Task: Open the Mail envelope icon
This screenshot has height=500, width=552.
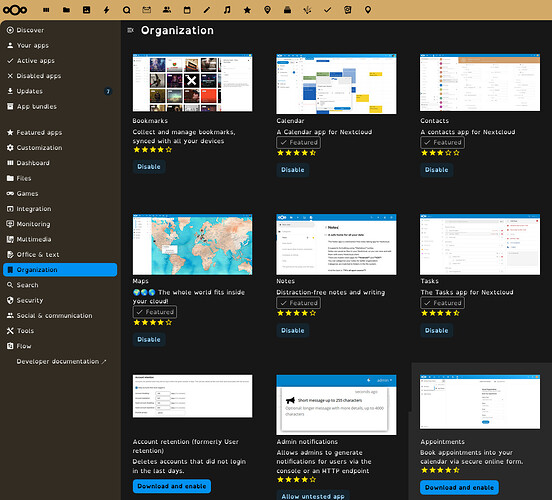Action: pyautogui.click(x=146, y=10)
